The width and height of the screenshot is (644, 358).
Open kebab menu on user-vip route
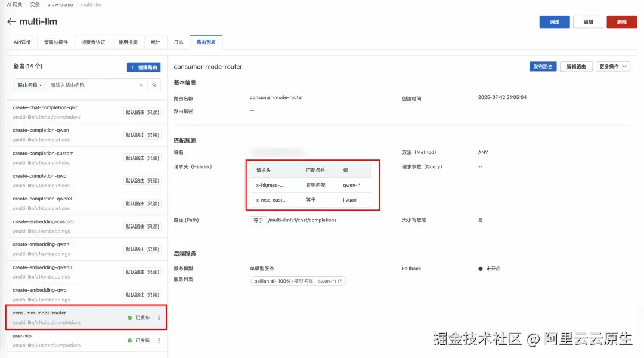159,340
